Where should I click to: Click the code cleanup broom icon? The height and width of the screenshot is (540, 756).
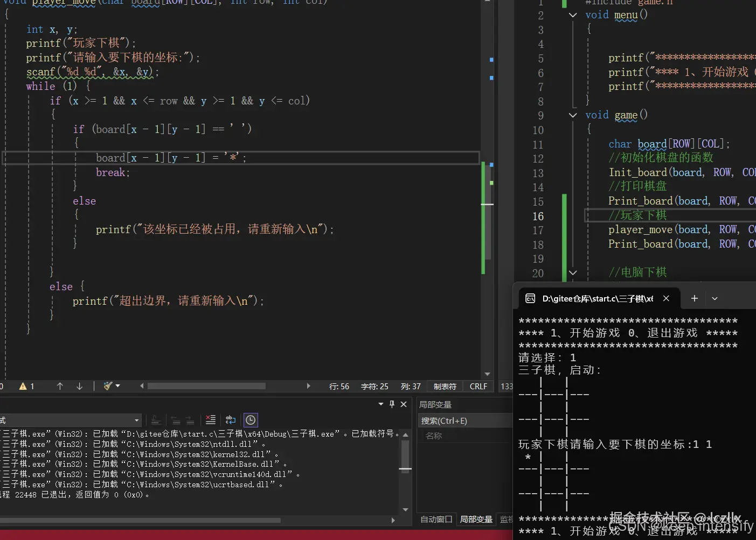tap(108, 386)
